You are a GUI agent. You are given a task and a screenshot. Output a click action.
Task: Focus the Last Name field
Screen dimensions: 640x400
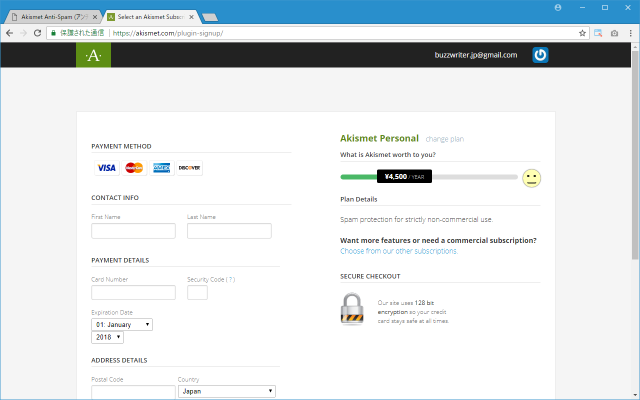229,231
